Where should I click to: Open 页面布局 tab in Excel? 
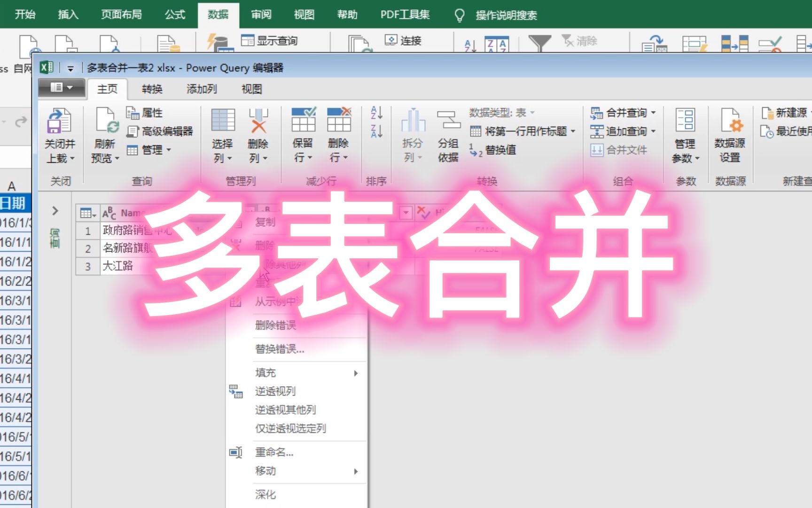121,15
